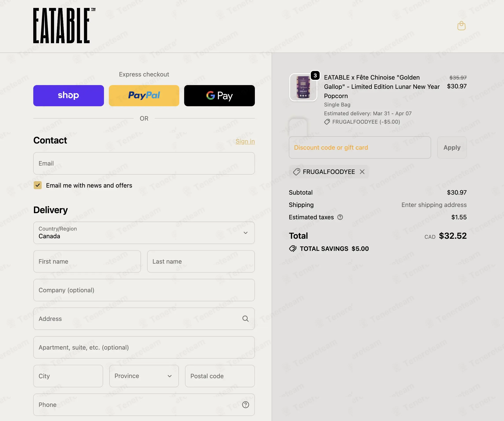Click TOTAL SAVINGS $5.00 text
The width and height of the screenshot is (504, 421).
pos(334,249)
